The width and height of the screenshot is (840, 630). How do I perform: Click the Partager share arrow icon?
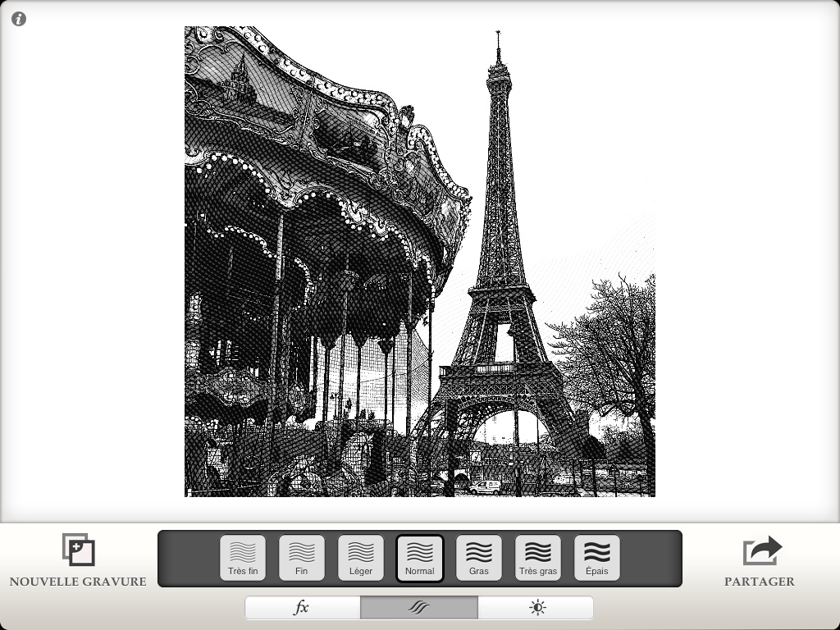762,550
